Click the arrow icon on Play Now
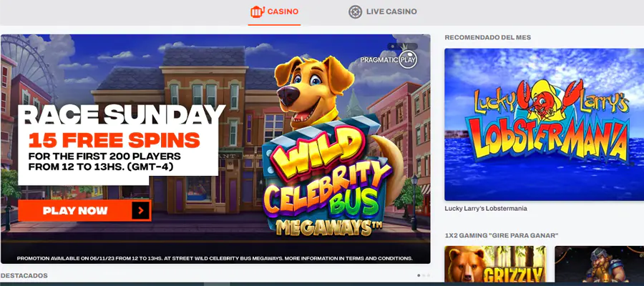Viewport: 644px width, 286px height. point(141,210)
